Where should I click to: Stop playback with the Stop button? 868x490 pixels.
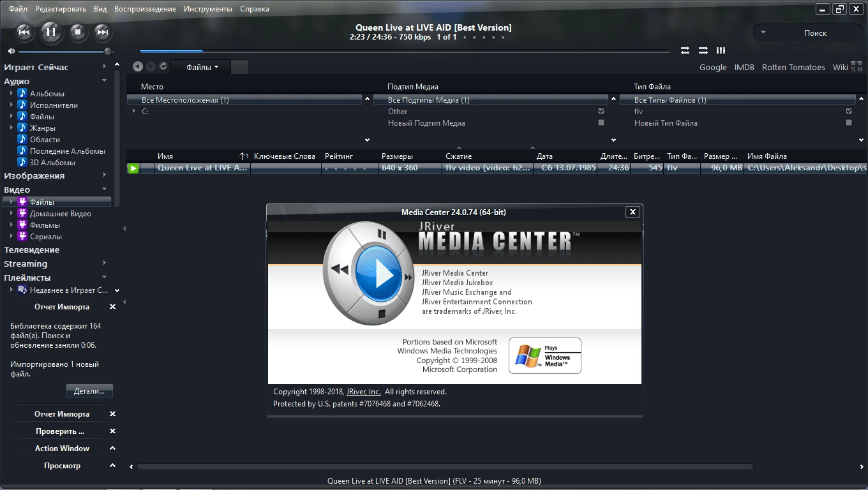(x=78, y=31)
